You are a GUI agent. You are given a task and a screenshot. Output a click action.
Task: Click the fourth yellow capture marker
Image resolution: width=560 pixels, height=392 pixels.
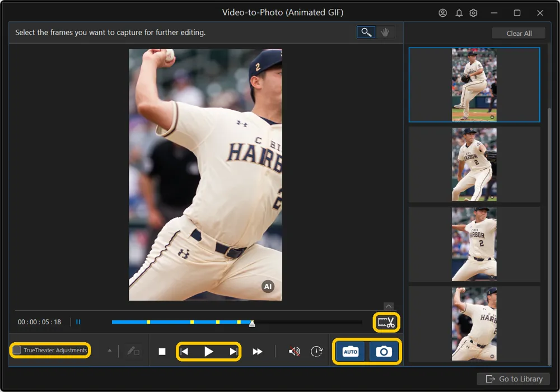point(239,322)
